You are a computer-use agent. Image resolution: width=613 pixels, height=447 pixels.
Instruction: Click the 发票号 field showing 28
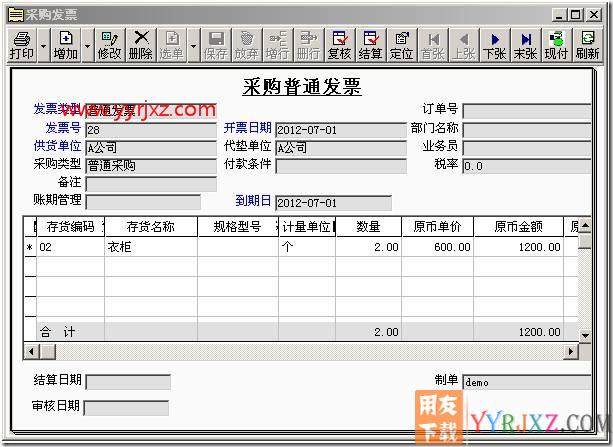point(151,130)
